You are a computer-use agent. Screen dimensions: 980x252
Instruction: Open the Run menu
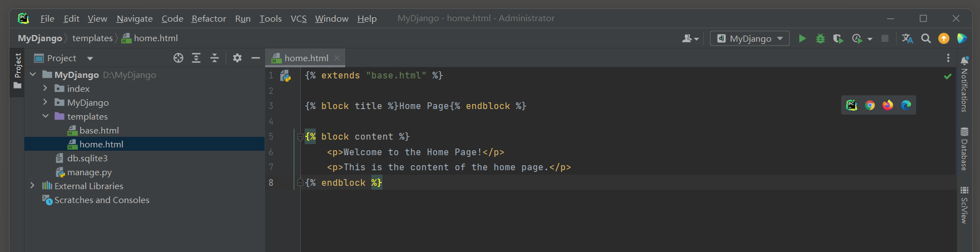(243, 18)
